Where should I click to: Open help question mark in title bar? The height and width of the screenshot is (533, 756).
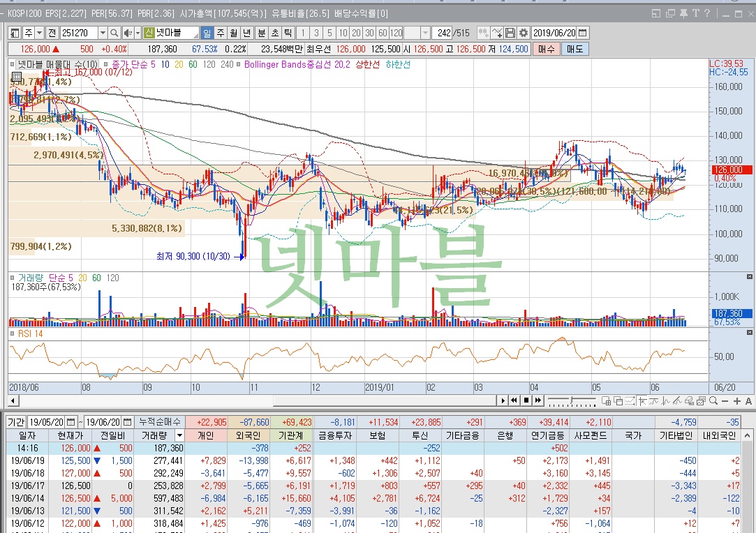(x=707, y=13)
